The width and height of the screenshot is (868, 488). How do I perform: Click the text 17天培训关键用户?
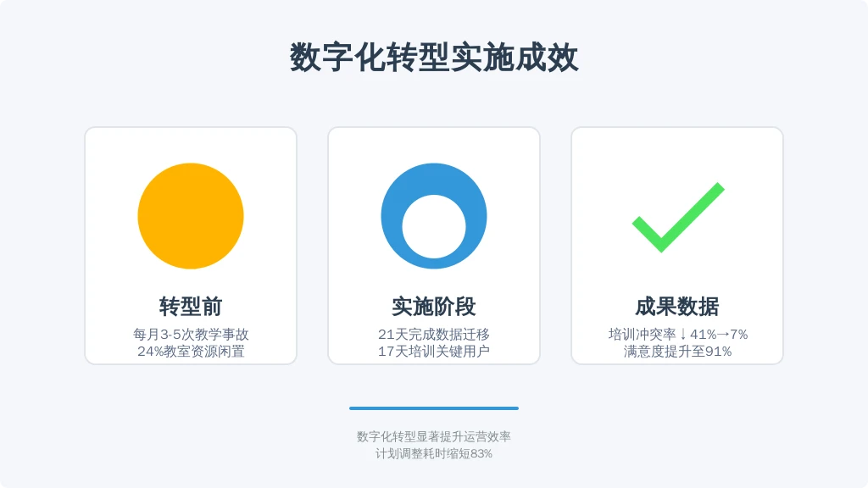(434, 352)
